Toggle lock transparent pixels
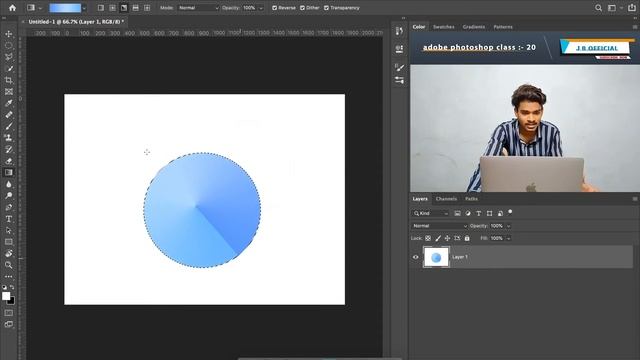 coord(428,238)
